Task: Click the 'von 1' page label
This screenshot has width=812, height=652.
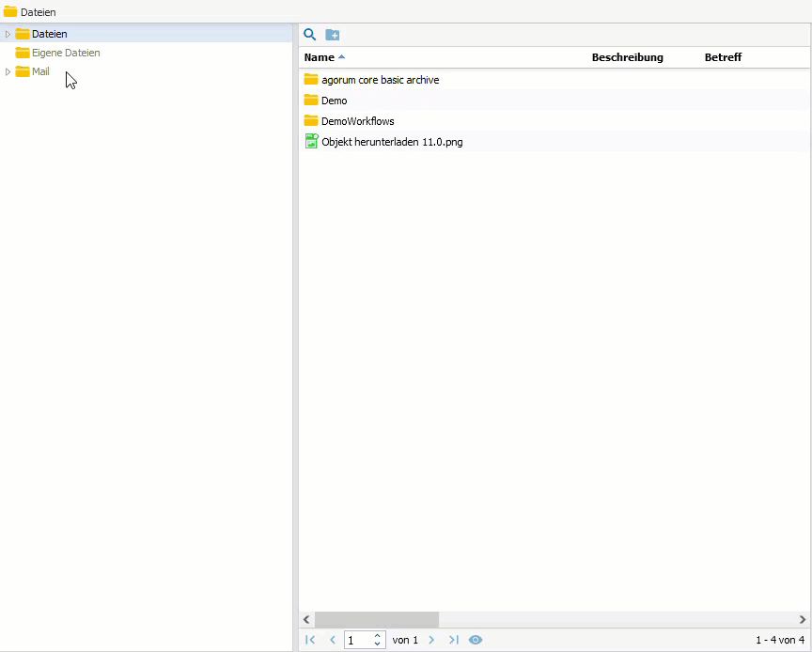Action: point(405,640)
